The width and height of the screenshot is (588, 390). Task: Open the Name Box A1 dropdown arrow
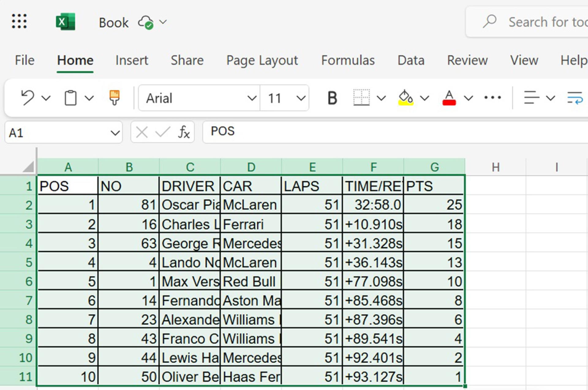[x=115, y=133]
